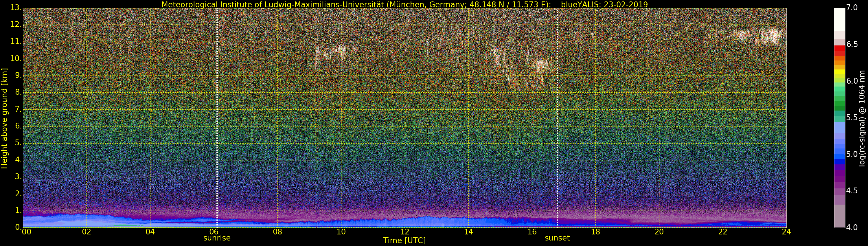
Task: Click the height tick label '5.'
Action: [x=18, y=143]
